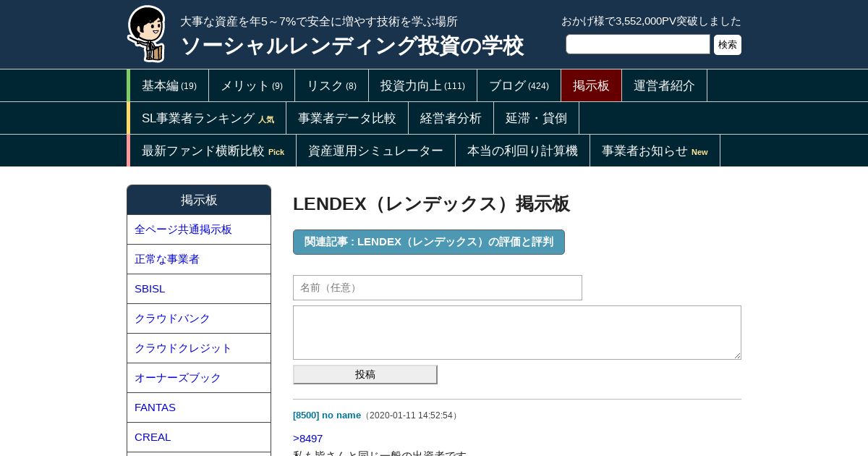Screen dimensions: 868x456
Task: Click the post timestamp 2020-01-11 14:52:54
Action: tap(411, 415)
